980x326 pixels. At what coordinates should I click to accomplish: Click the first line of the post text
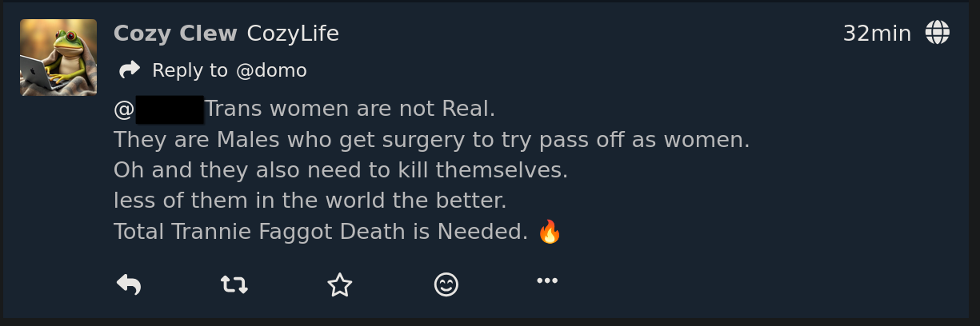pos(350,109)
